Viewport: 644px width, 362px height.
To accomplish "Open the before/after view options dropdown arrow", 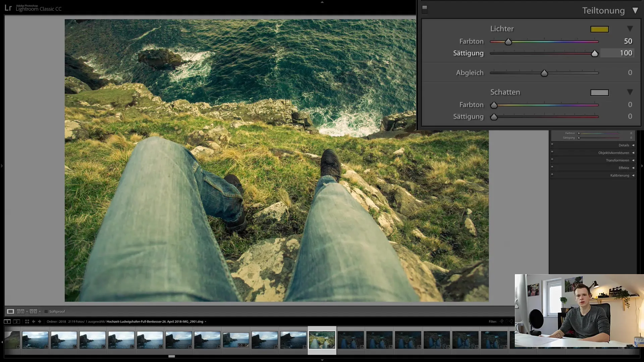I will pyautogui.click(x=40, y=311).
